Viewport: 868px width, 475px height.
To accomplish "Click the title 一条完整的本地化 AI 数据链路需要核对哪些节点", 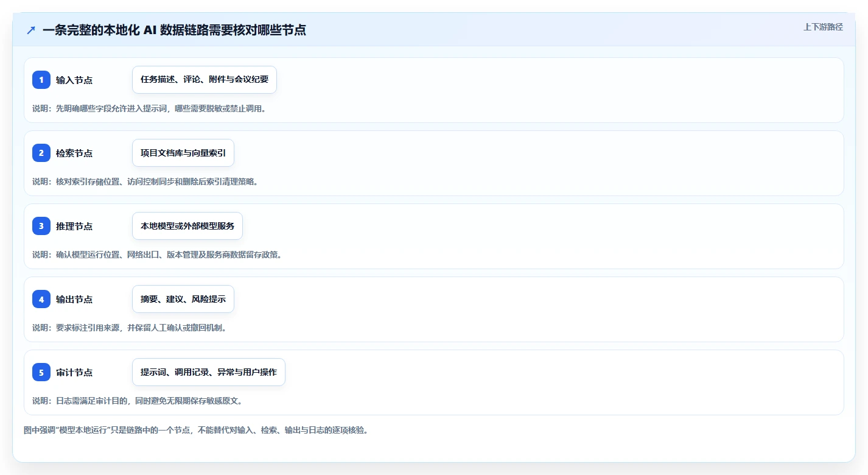I will pyautogui.click(x=174, y=30).
